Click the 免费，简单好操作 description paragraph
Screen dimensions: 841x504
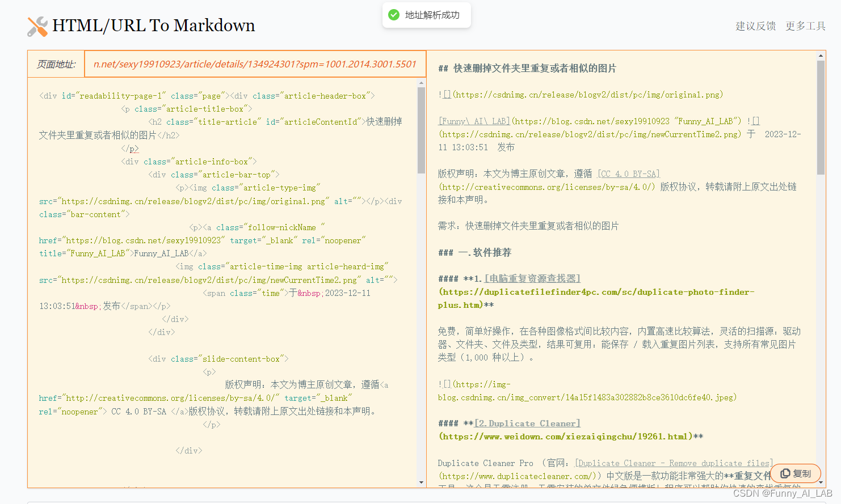point(619,344)
